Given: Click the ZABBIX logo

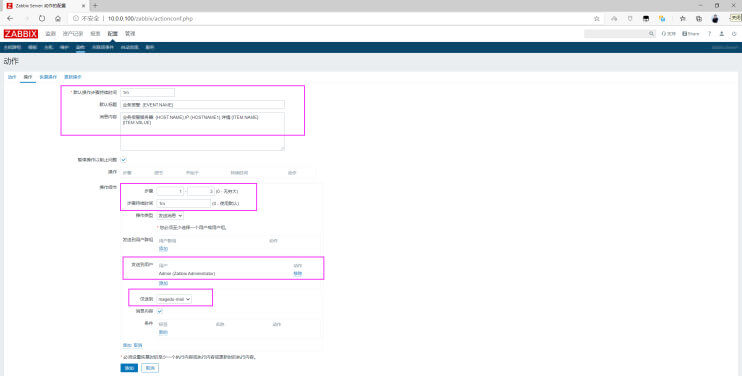Looking at the screenshot, I should (21, 34).
